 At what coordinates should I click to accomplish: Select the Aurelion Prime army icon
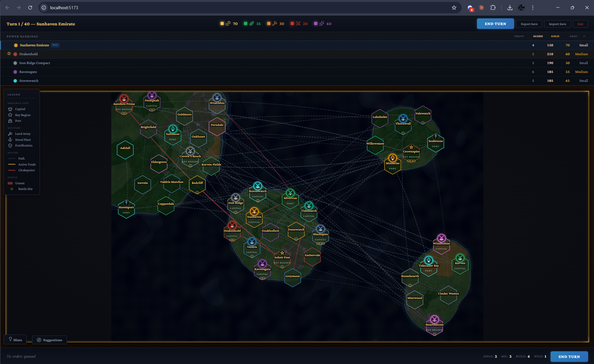coord(124,99)
